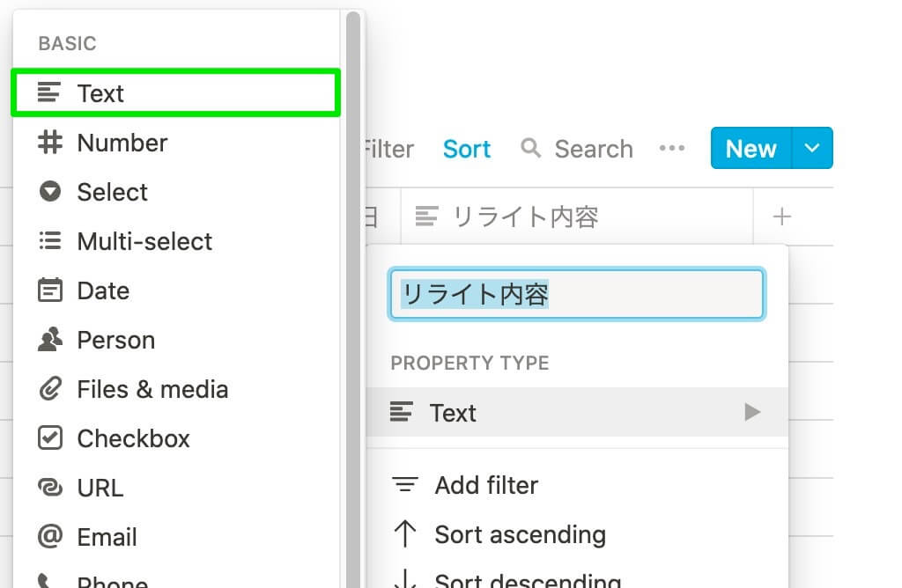Click the Select circle-arrow icon
The width and height of the screenshot is (902, 588).
tap(50, 191)
